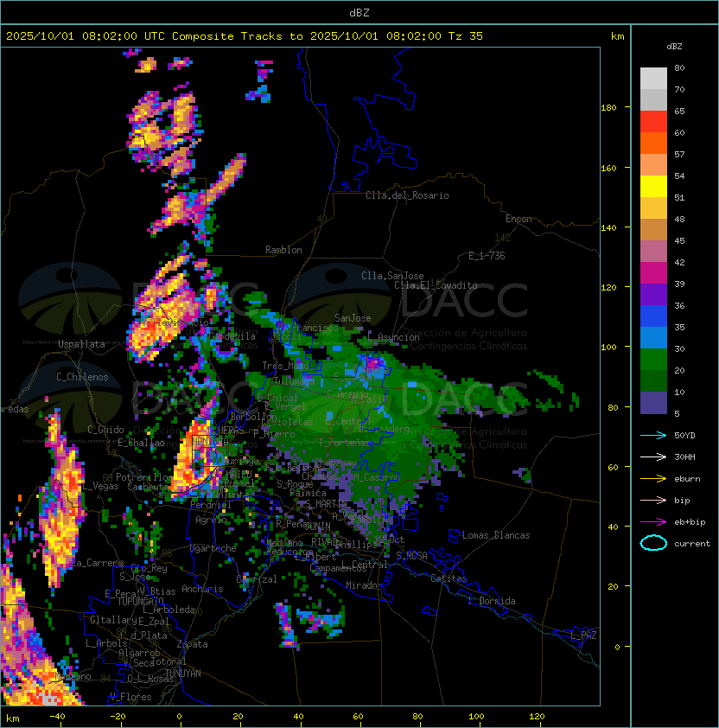Click the 'eburn' legend label
This screenshot has width=719, height=728.
tap(687, 479)
